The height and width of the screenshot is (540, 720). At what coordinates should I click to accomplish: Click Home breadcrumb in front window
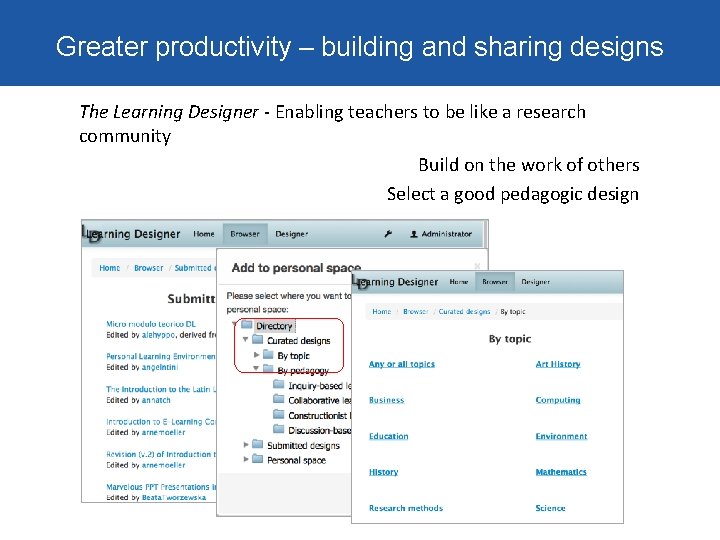382,311
